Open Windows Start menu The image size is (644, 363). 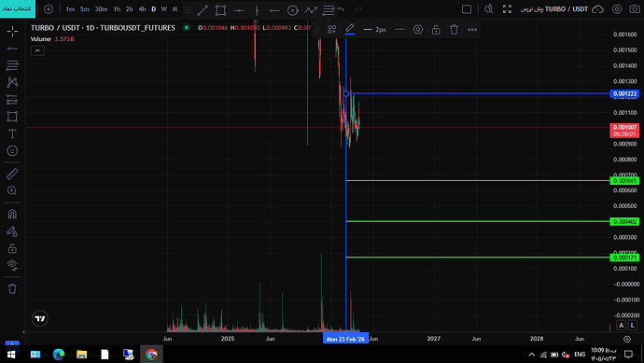(x=11, y=354)
